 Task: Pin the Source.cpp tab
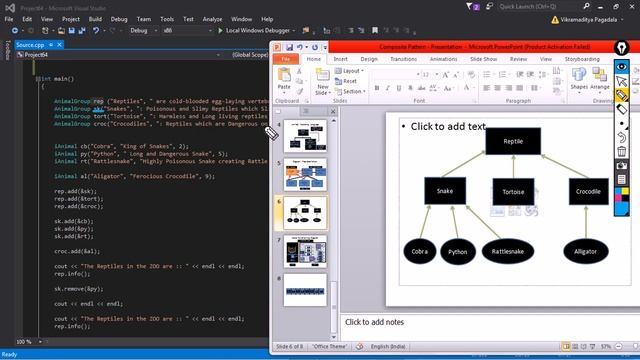point(51,45)
